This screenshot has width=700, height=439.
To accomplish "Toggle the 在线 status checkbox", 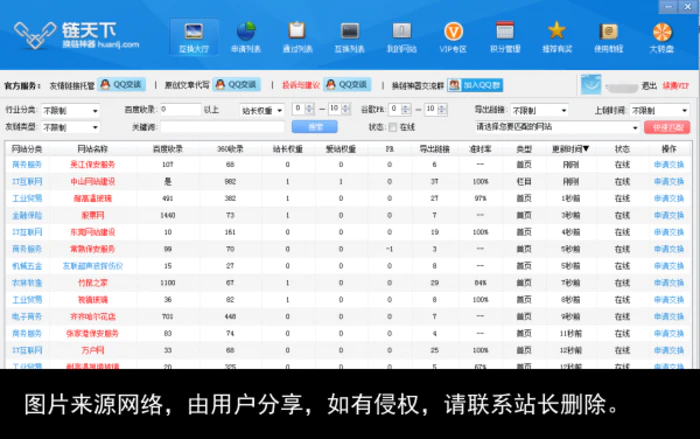I will (x=392, y=128).
